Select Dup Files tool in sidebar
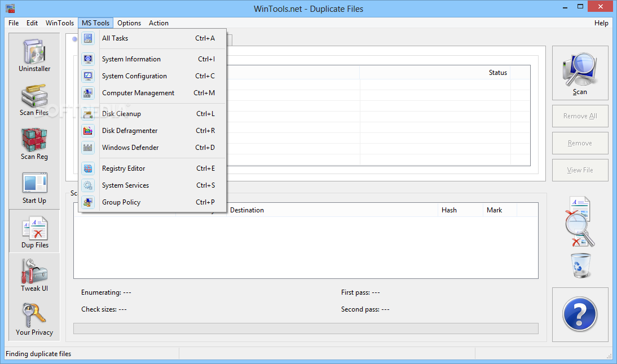Screen dimensions: 617x364 (34, 231)
